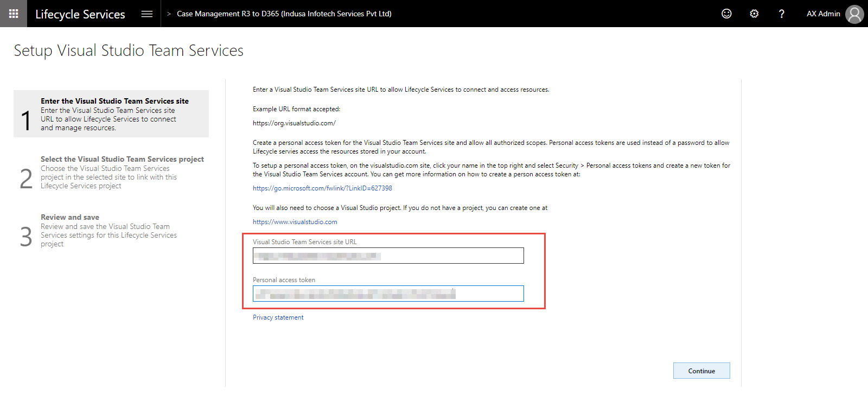The width and height of the screenshot is (868, 414).
Task: Open the hamburger navigation menu
Action: pos(147,14)
